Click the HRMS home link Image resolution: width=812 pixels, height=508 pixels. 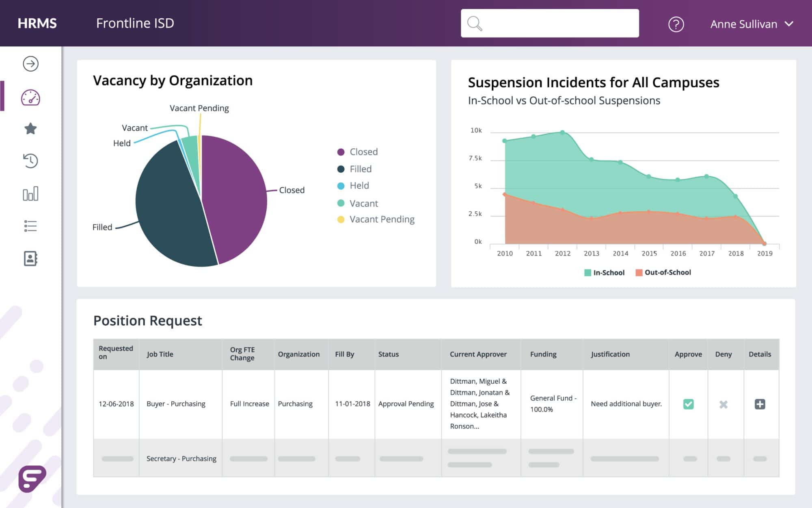click(37, 23)
